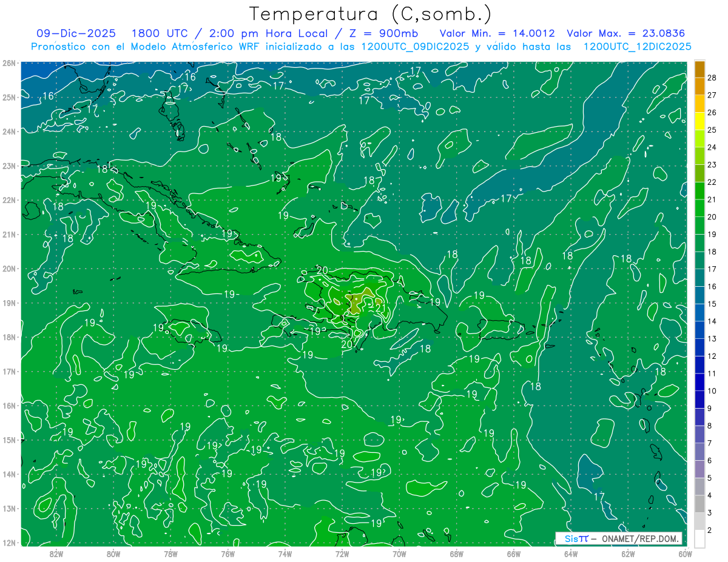Click the forecast date '09-Dic-2025'
728x562 pixels.
76,33
